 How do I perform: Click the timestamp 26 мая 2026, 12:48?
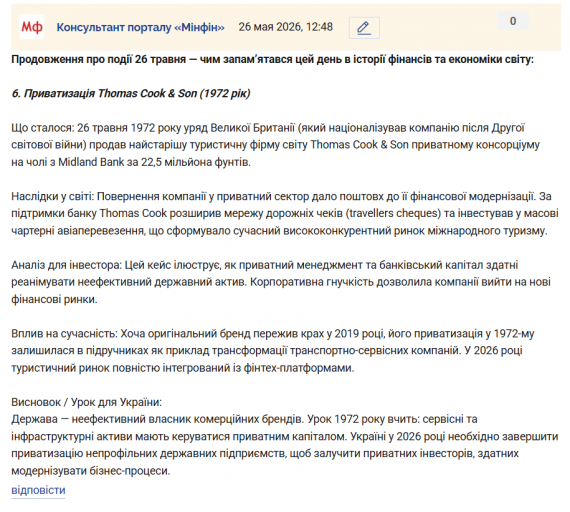(285, 27)
